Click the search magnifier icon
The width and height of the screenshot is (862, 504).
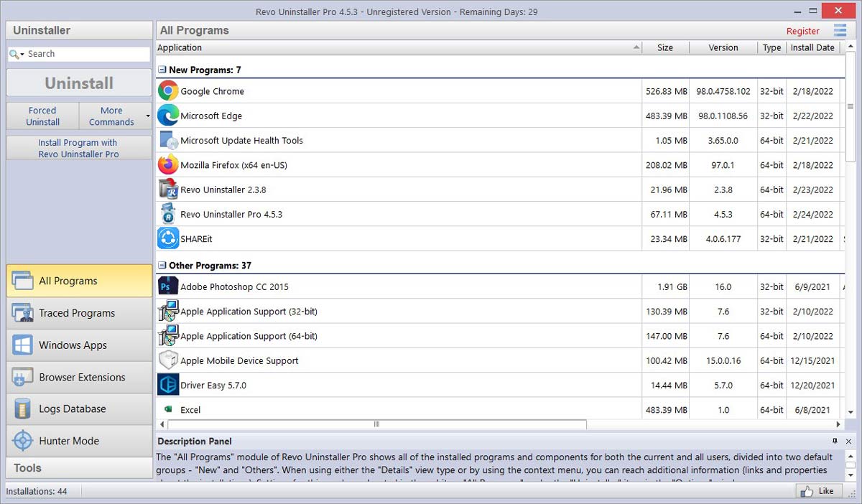click(x=14, y=54)
